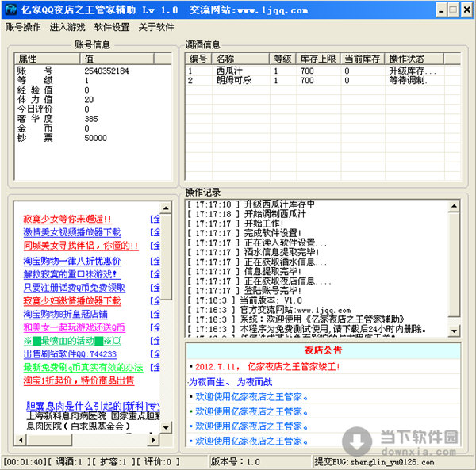476x470 pixels.
Task: Open link 淘宝1折起价,特价商品出售
Action: pos(79,380)
